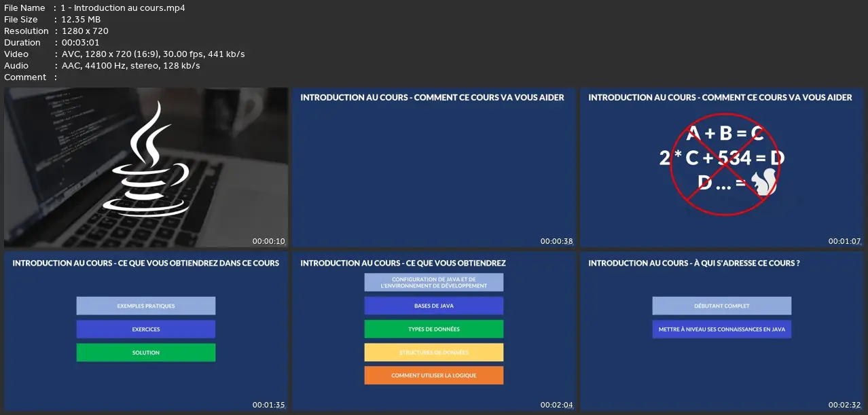Click the 'DÉBUTANT COMPLET' box
This screenshot has width=868, height=415.
pos(722,306)
